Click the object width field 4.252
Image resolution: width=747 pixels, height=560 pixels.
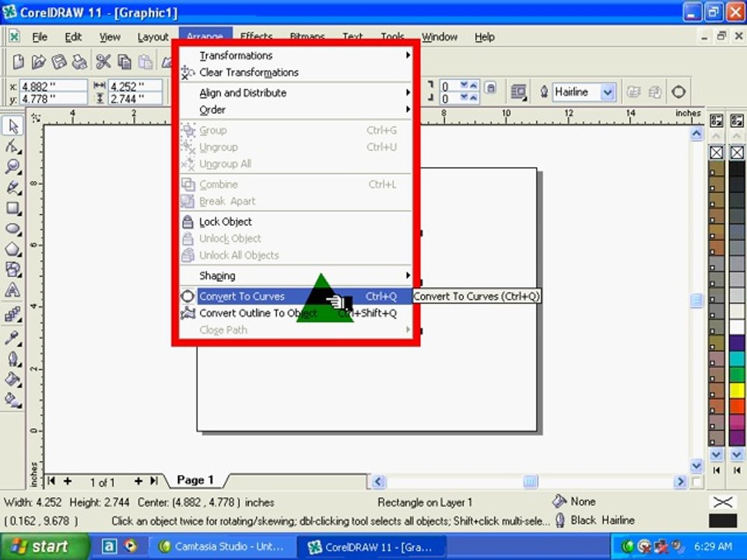tap(135, 86)
